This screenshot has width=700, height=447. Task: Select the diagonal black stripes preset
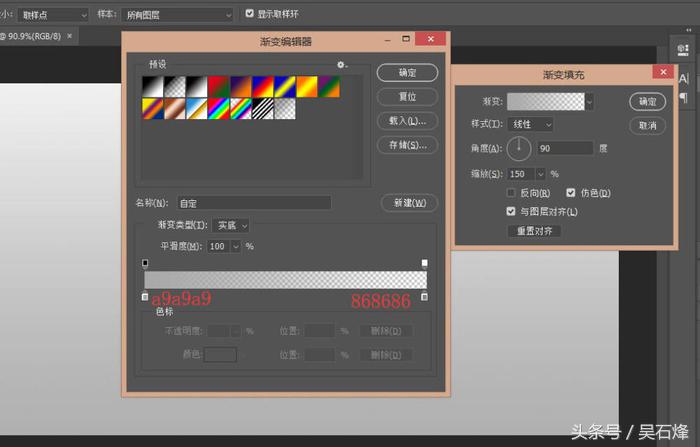point(262,109)
